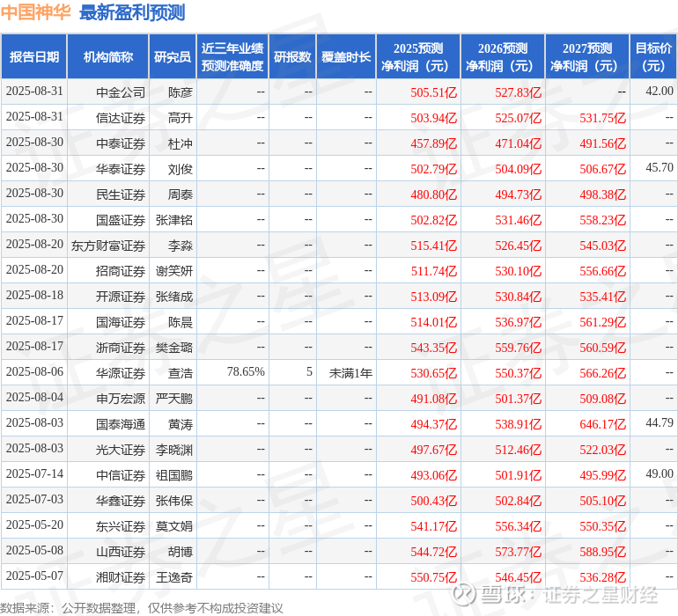
Task: Click the 541.17亿 profit value
Action: click(x=433, y=526)
